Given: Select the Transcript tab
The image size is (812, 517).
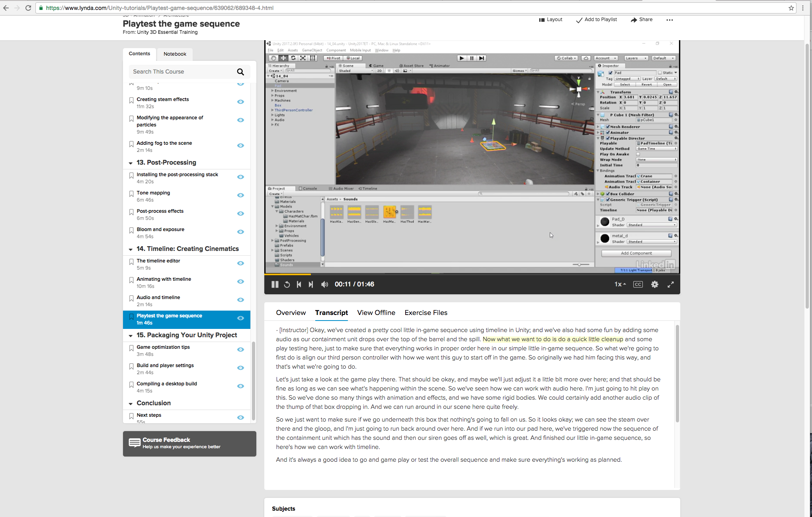Looking at the screenshot, I should point(332,313).
